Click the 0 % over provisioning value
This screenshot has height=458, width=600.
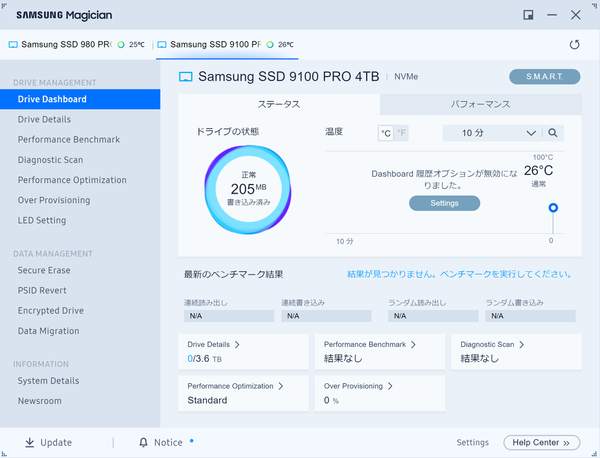pyautogui.click(x=331, y=401)
